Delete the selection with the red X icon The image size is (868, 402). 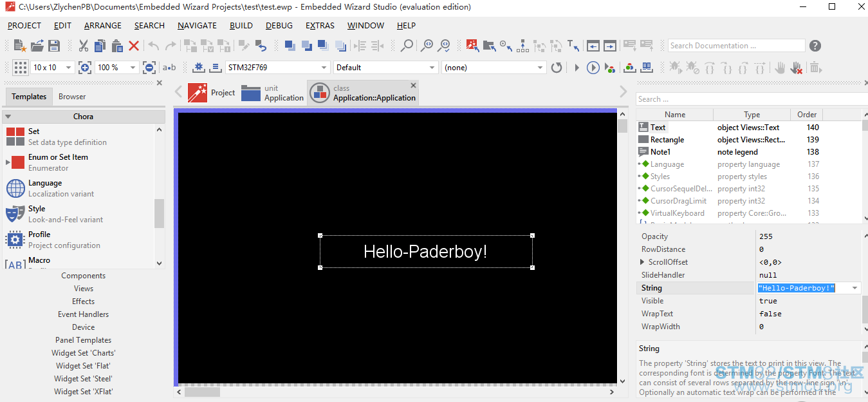tap(134, 46)
